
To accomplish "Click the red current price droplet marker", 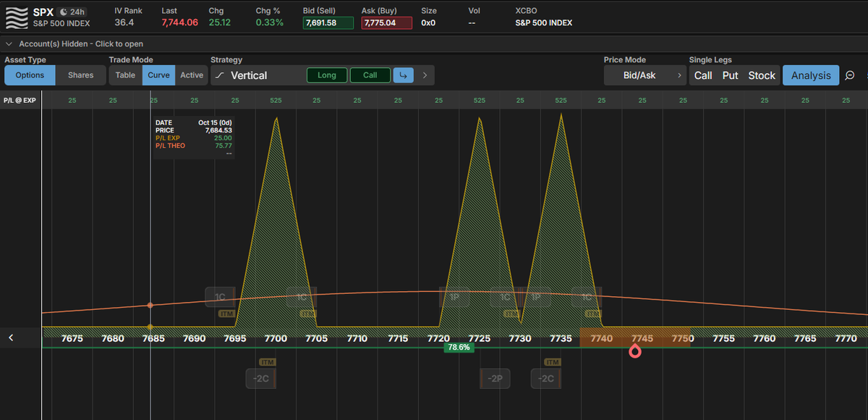I will point(635,351).
